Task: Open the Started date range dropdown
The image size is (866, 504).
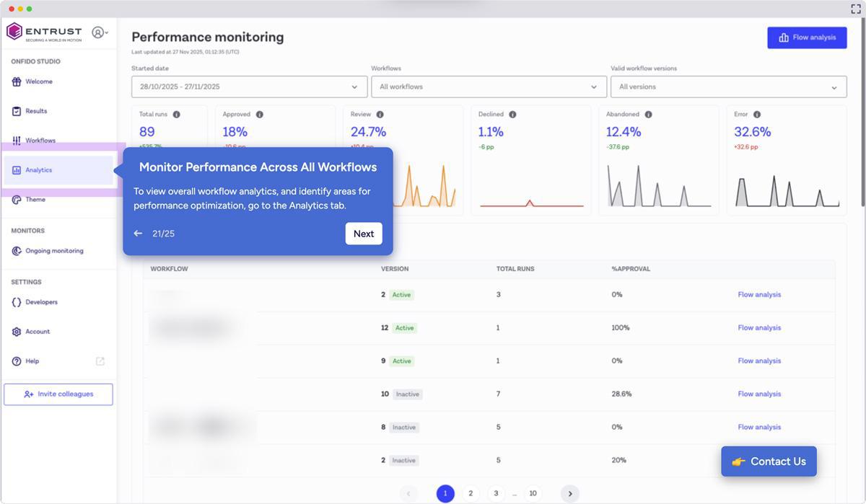Action: click(249, 87)
